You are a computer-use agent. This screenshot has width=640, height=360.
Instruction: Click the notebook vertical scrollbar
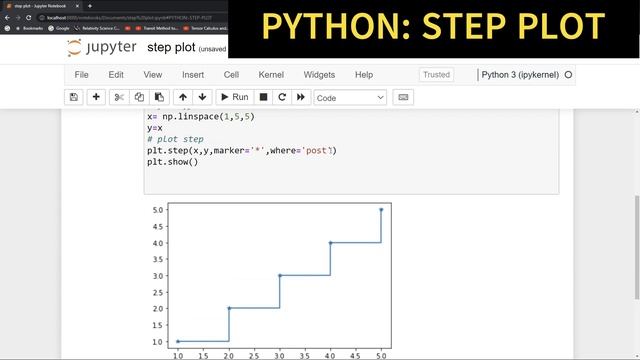click(x=637, y=247)
